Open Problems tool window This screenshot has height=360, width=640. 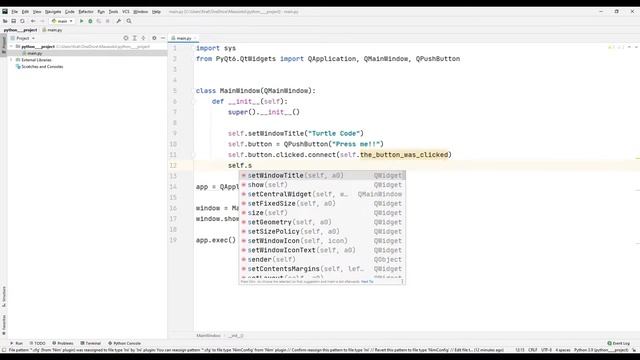tap(63, 343)
